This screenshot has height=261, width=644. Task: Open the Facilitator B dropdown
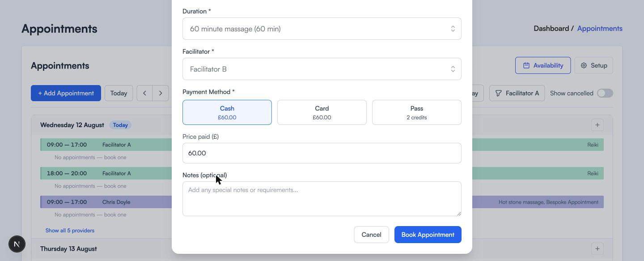tap(322, 69)
